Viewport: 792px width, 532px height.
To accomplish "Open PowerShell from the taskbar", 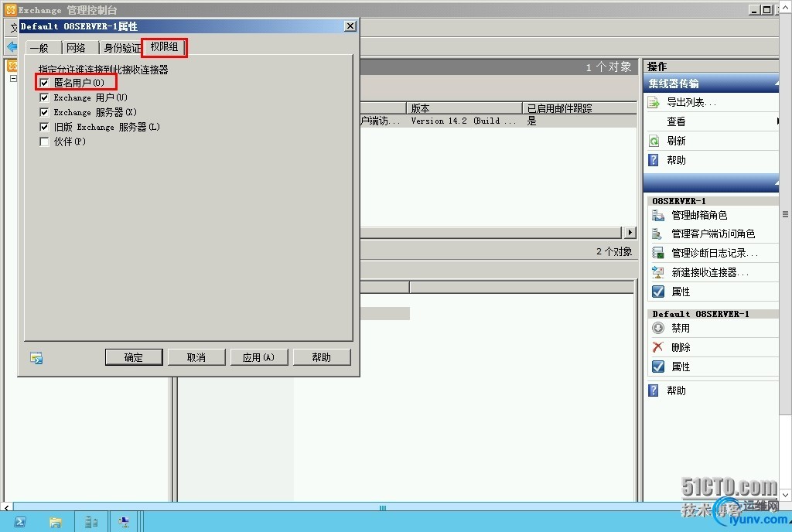I will coord(21,522).
